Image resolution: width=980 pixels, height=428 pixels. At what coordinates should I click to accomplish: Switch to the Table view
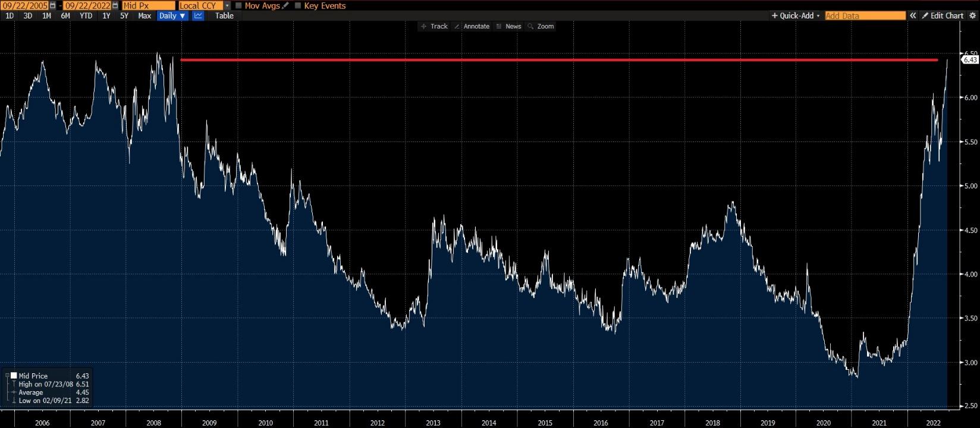pos(224,16)
